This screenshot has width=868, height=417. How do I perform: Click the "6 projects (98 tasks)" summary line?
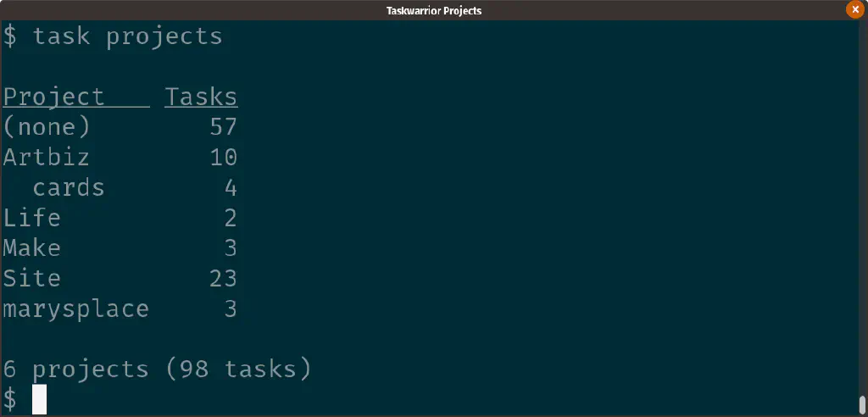point(157,370)
